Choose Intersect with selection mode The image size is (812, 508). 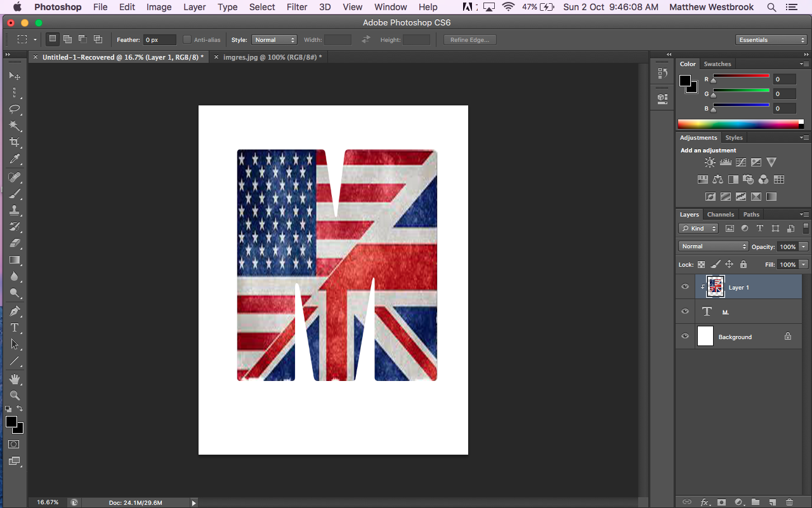98,39
